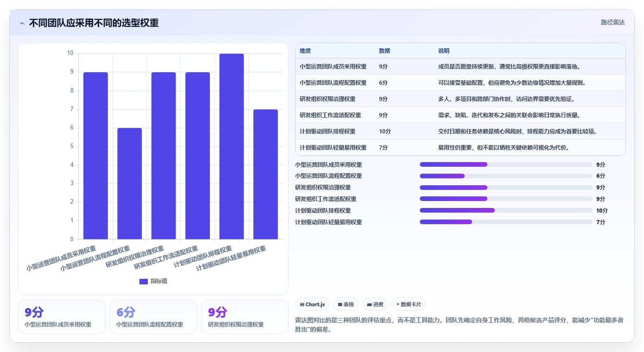Viewport: 644px width, 352px height.
Task: Click the title 不同团队应采用不同的选型权重
Action: click(x=94, y=23)
